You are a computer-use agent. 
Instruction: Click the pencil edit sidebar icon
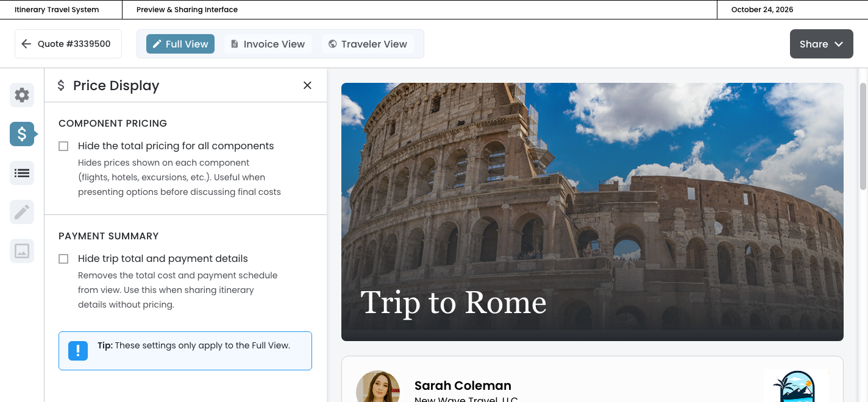click(x=22, y=212)
